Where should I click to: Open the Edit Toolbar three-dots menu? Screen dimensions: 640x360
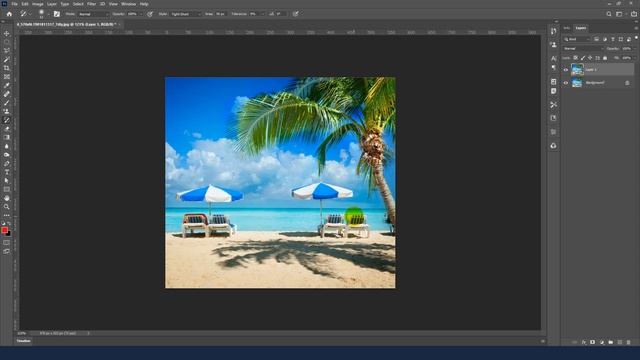coord(7,215)
